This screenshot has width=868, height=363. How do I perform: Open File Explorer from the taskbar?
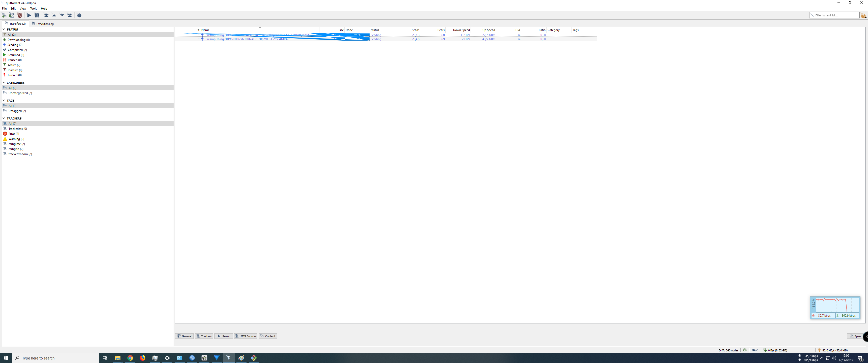pyautogui.click(x=118, y=358)
